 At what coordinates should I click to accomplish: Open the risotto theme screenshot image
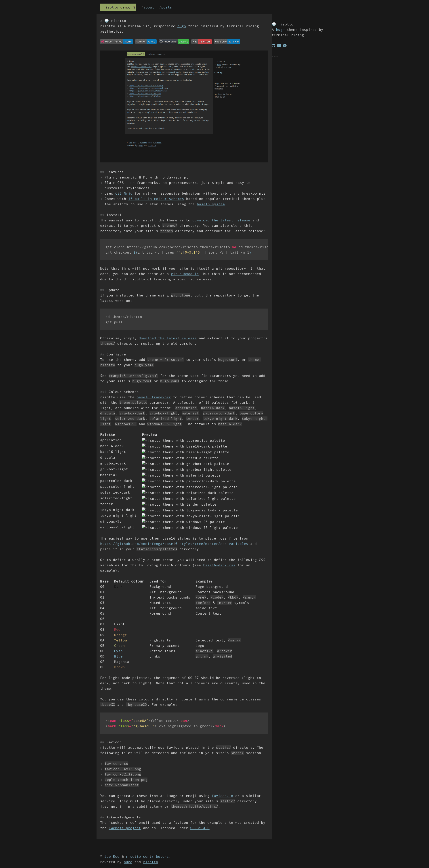pos(184,107)
